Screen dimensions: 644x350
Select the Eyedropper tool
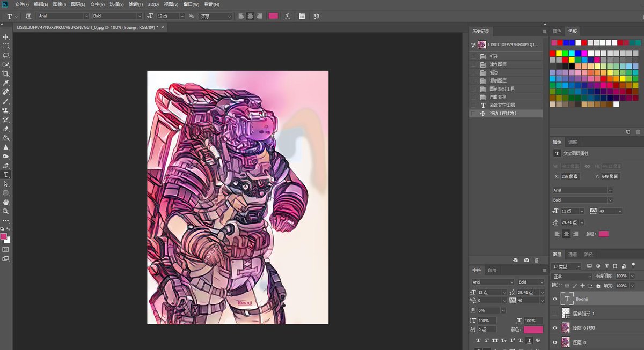coord(6,83)
